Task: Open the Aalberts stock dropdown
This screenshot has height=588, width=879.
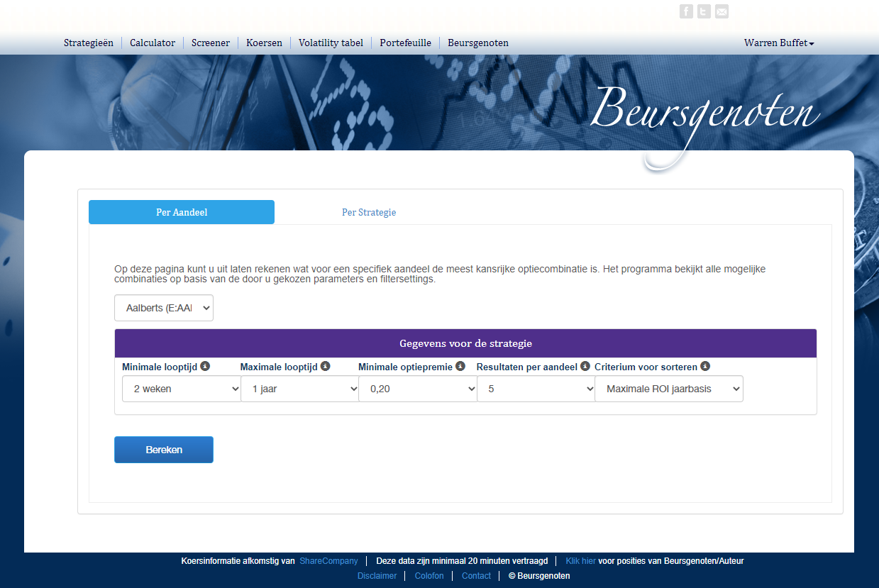Action: [164, 308]
